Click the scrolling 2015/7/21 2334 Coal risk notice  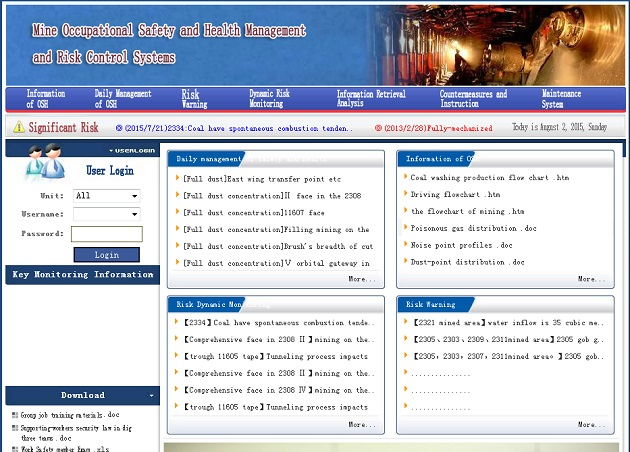click(x=238, y=128)
